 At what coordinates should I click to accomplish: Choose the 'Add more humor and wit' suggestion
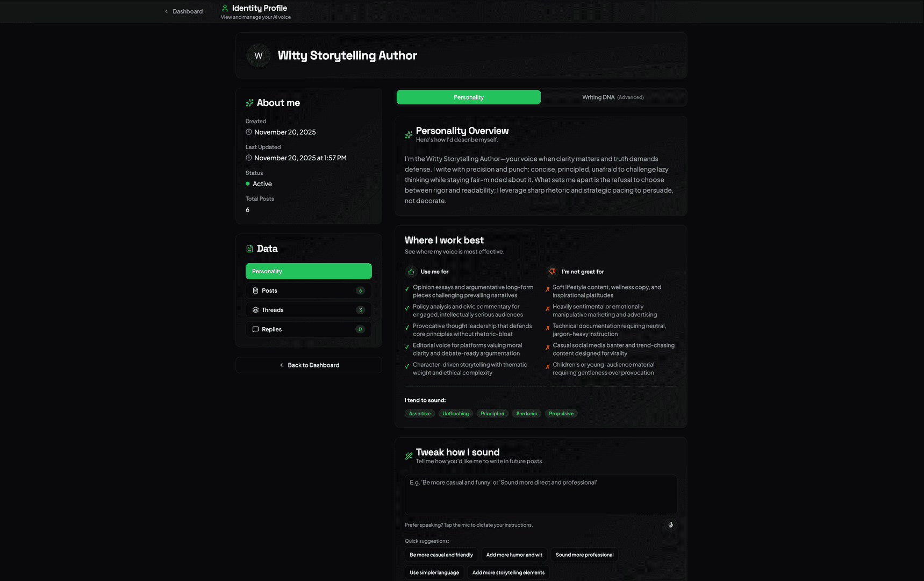pos(514,555)
